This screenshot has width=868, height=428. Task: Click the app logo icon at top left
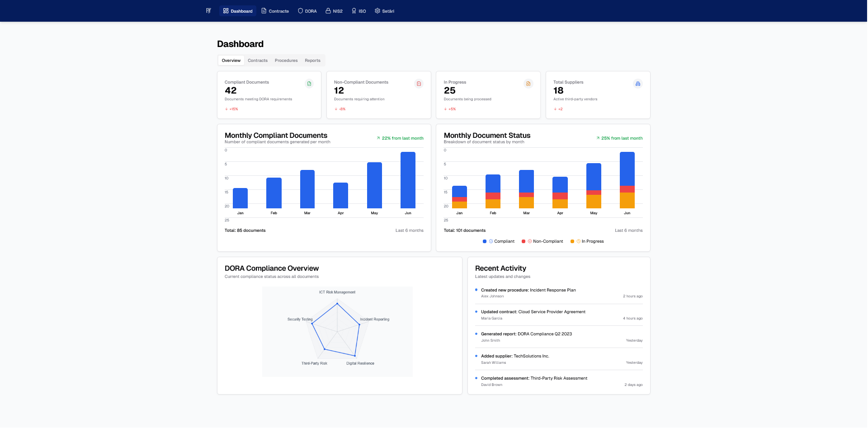(208, 10)
